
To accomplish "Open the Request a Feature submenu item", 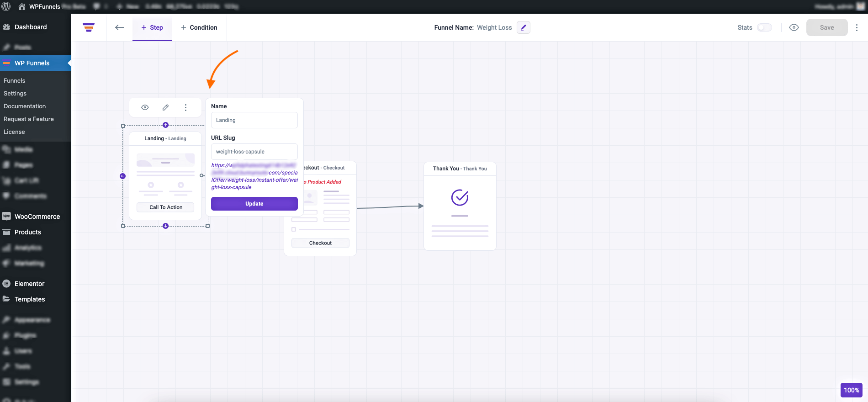I will pos(29,119).
